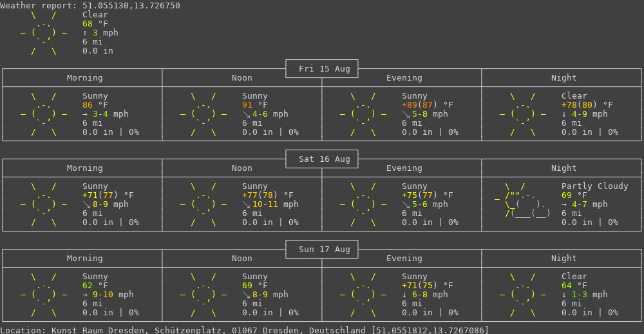Click Sunday Night clear ASCII icon

(x=523, y=295)
